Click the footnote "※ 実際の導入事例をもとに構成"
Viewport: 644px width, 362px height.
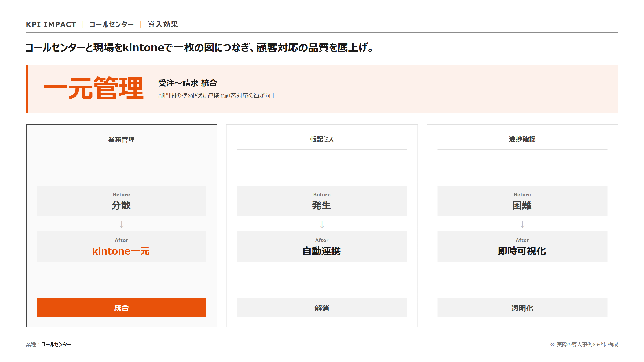pyautogui.click(x=584, y=344)
